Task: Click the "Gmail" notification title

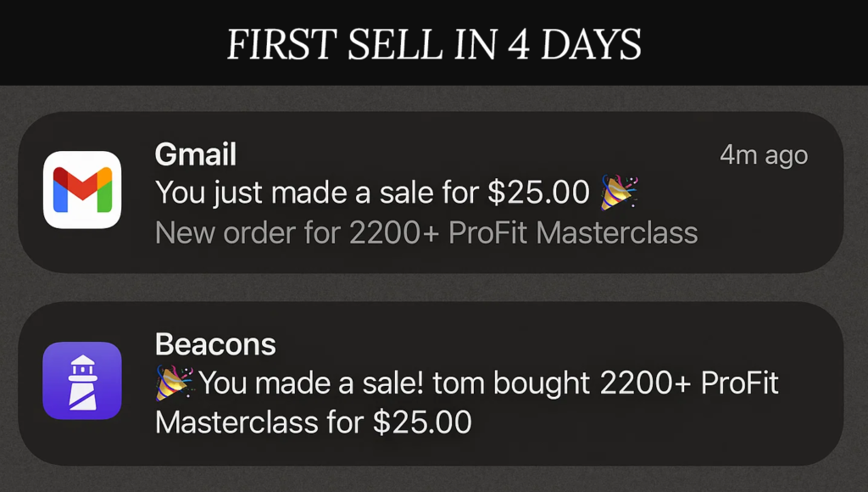Action: pos(196,154)
